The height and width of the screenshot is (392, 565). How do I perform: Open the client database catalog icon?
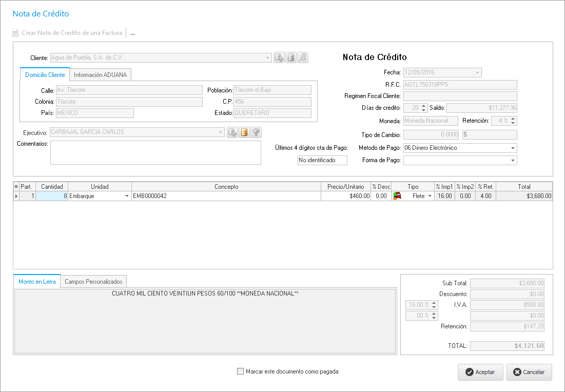coord(291,57)
